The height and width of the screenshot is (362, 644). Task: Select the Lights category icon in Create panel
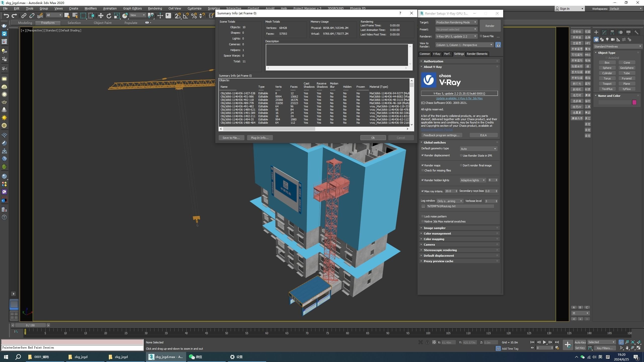point(607,39)
